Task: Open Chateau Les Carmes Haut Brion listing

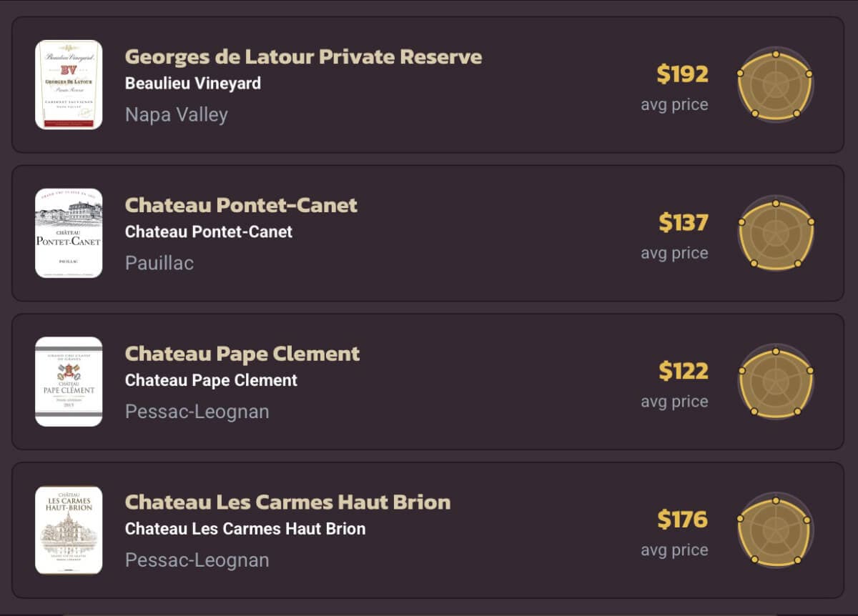Action: click(x=287, y=502)
